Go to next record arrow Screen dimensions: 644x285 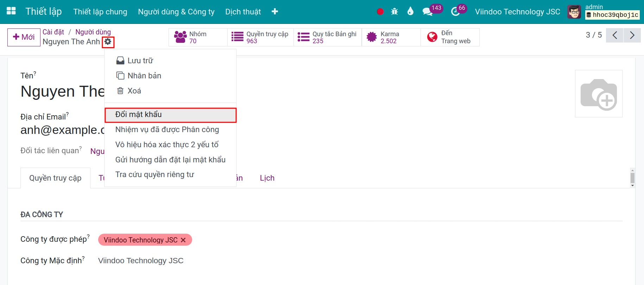coord(632,35)
